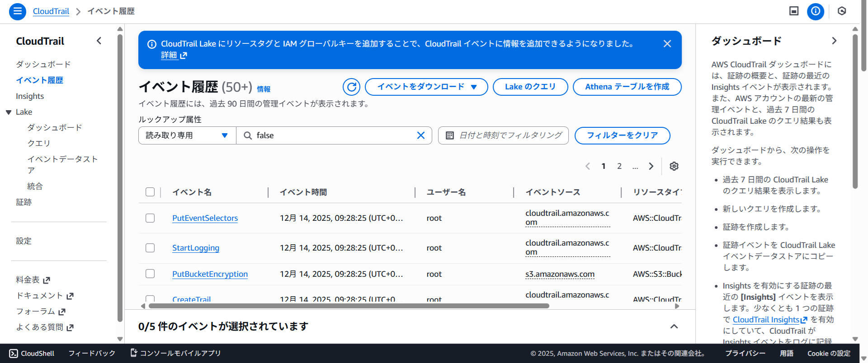The width and height of the screenshot is (868, 363).
Task: Dismiss the blue info banner
Action: click(667, 44)
